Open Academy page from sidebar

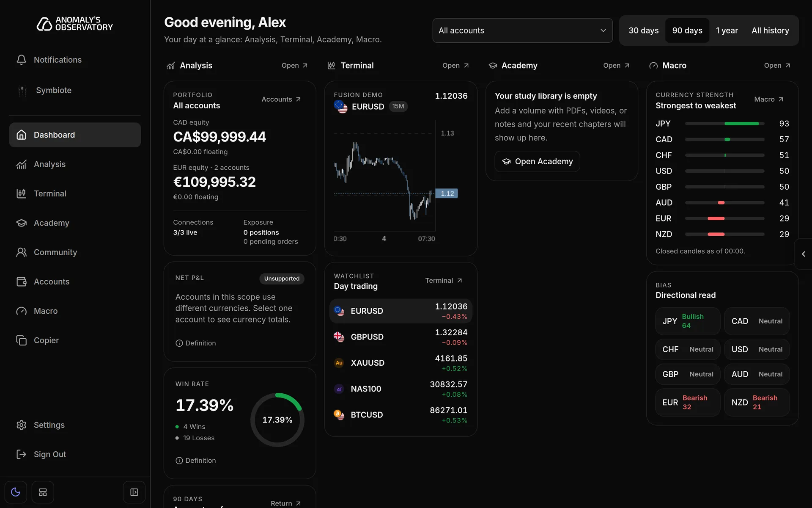(x=75, y=223)
